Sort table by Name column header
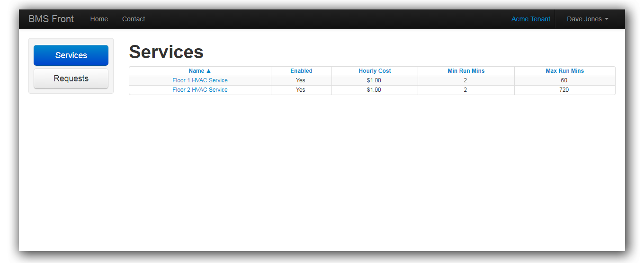This screenshot has width=644, height=263. tap(200, 71)
